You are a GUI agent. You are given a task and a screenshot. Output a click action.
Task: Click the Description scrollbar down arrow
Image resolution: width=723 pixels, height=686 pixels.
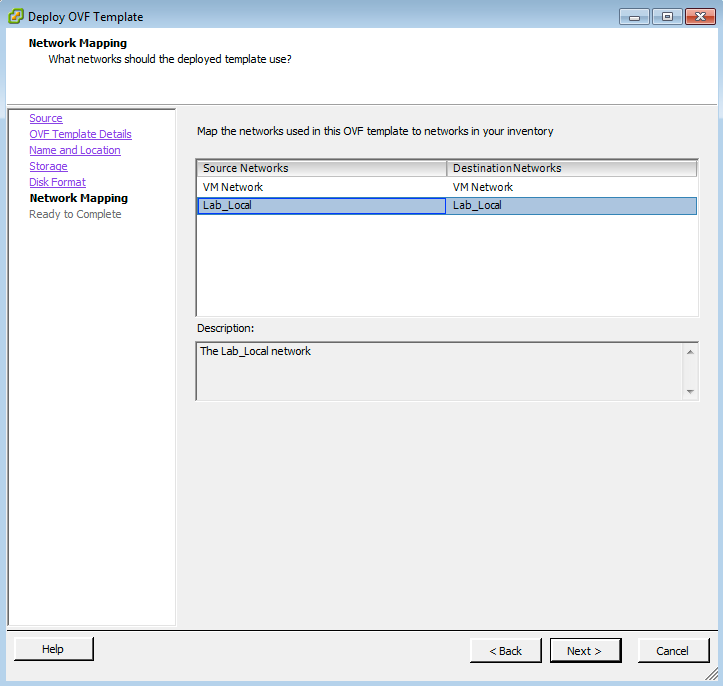(x=690, y=391)
